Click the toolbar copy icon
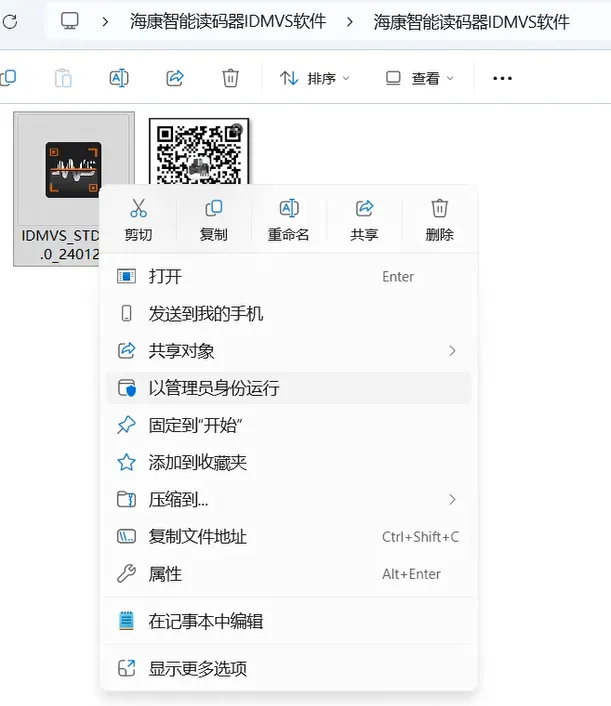611x706 pixels. (8, 78)
